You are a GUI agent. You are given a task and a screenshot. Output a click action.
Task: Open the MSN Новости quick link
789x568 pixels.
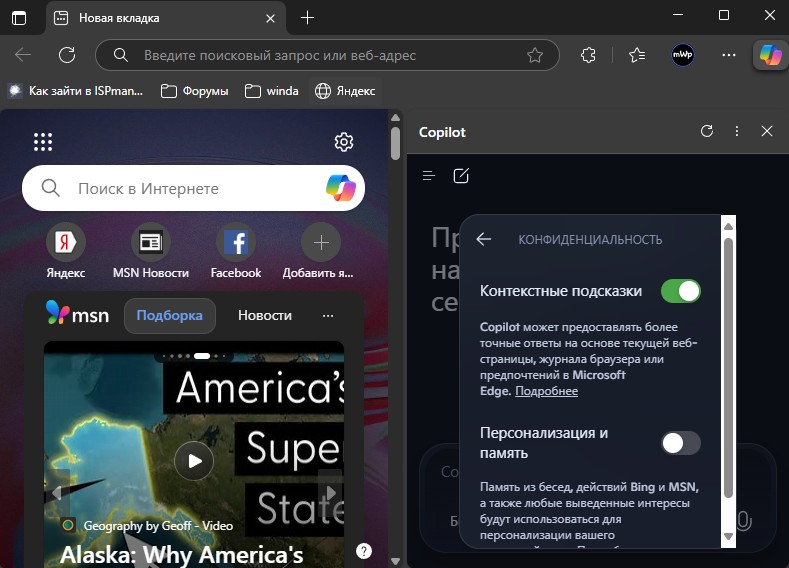coord(151,251)
